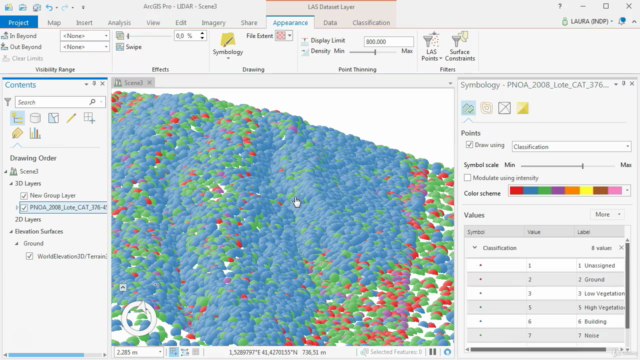Click the notifications bell icon
The height and width of the screenshot is (360, 640).
(622, 21)
